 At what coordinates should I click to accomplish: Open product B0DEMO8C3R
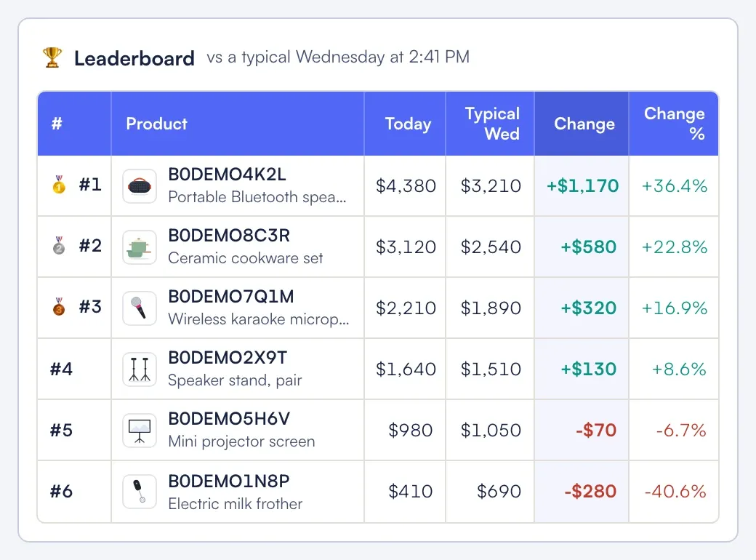(229, 236)
